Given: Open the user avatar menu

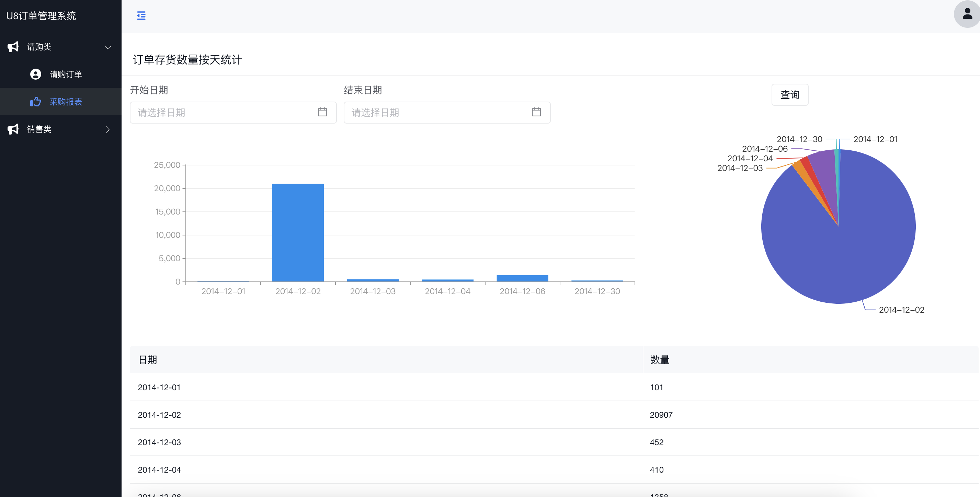Looking at the screenshot, I should coord(967,14).
